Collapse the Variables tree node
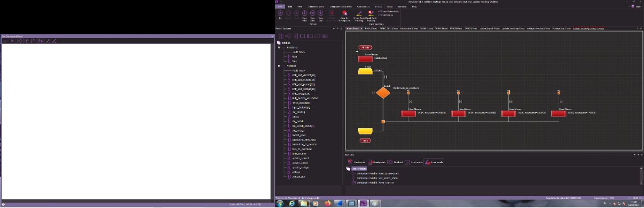 point(279,66)
